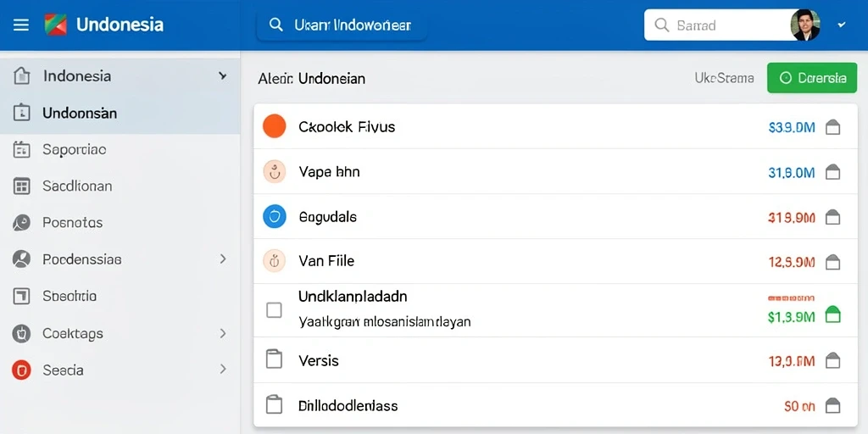Open the Versis entry

click(x=319, y=360)
